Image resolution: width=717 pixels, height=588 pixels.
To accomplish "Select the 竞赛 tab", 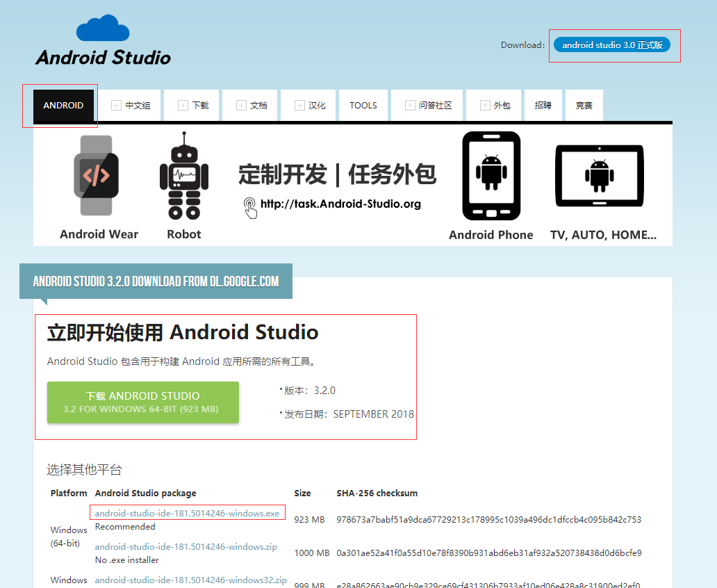I will 584,105.
